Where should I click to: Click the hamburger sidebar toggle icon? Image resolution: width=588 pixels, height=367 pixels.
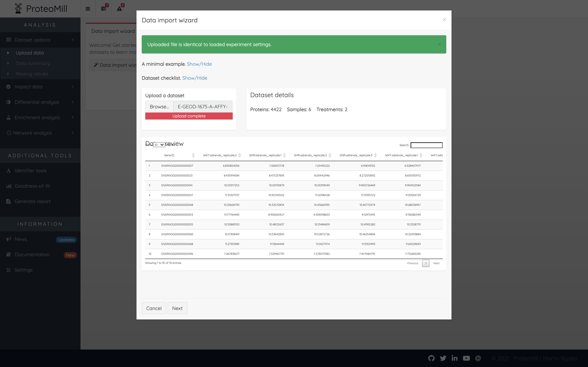point(88,9)
